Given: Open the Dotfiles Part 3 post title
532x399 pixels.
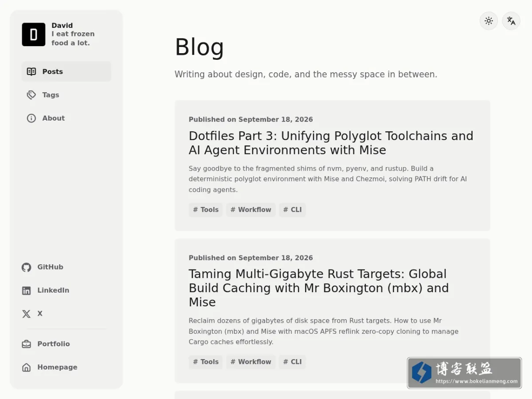Looking at the screenshot, I should (331, 143).
